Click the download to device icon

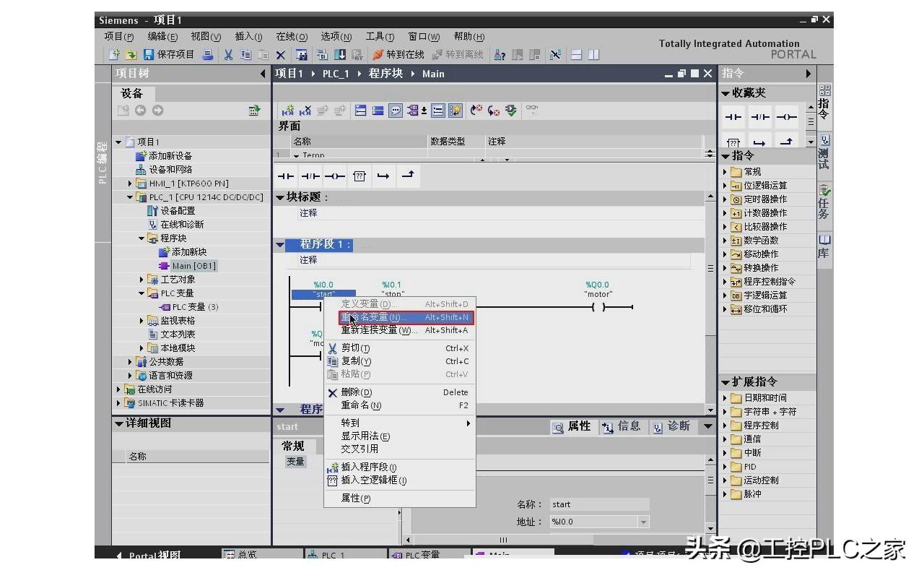click(x=339, y=54)
